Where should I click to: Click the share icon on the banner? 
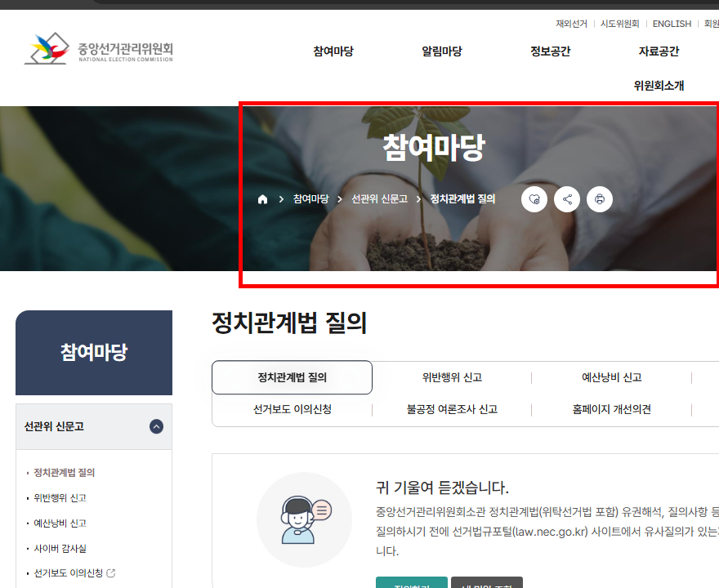pyautogui.click(x=567, y=198)
